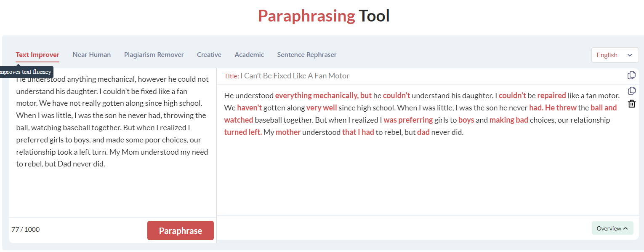Open the English language dropdown
The height and width of the screenshot is (252, 644).
tap(615, 55)
